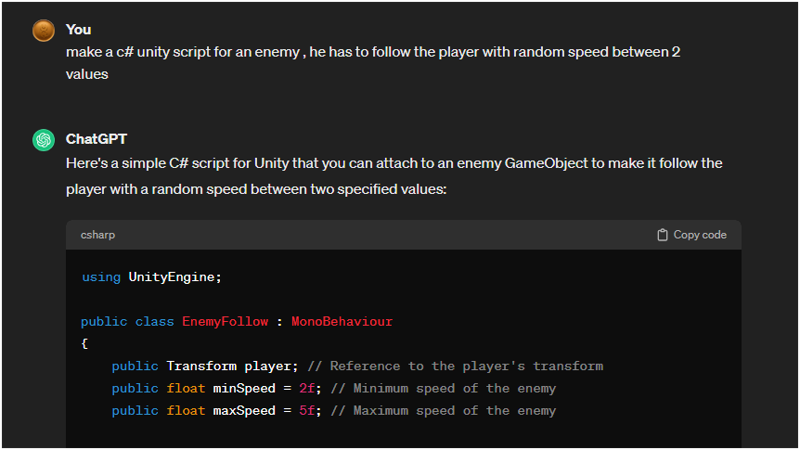Click the 2f minimum speed value
Screen dimensions: 800x450
coord(307,388)
